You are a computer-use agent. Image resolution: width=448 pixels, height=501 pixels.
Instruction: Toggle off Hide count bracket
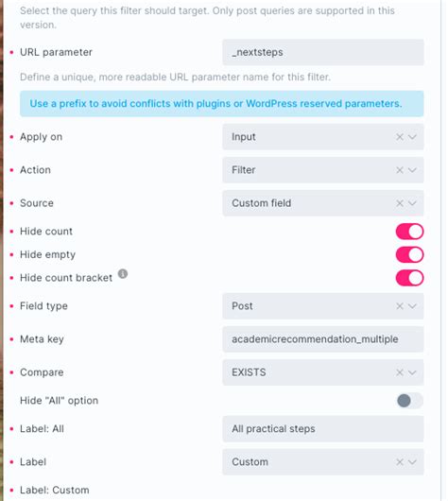409,278
